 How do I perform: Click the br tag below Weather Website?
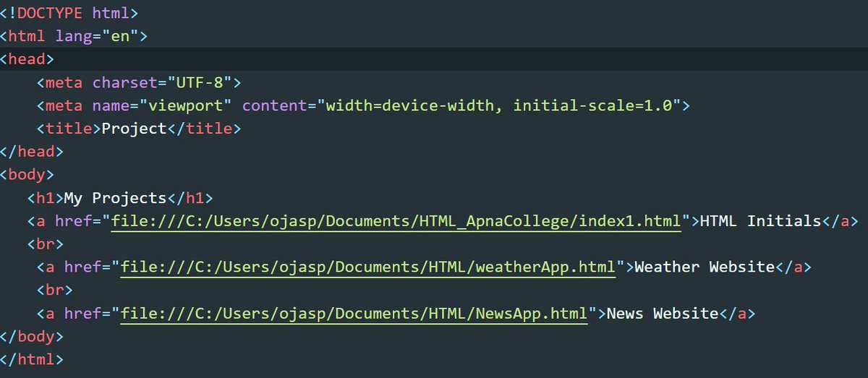(x=55, y=291)
